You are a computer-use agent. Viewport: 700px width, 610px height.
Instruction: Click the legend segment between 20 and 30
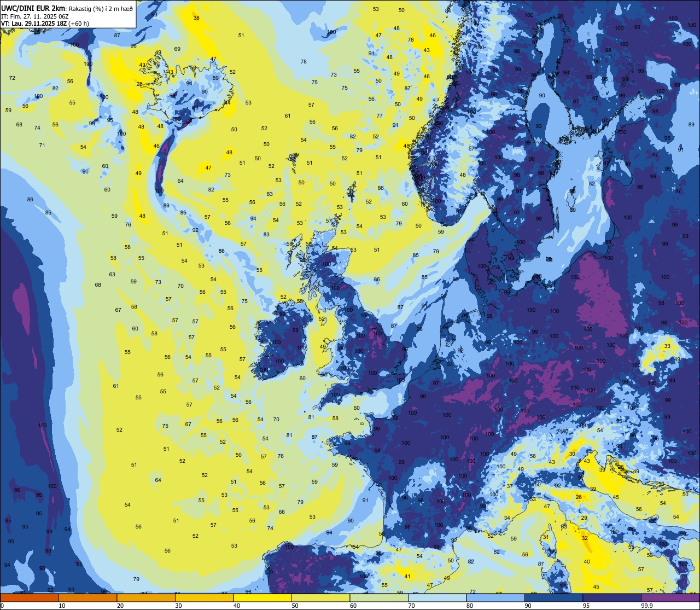click(x=146, y=597)
